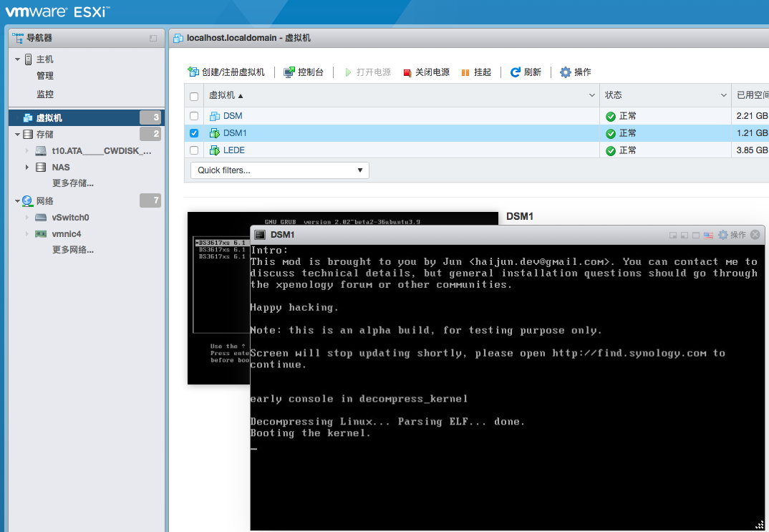Click the 1.21 GB used space cell
This screenshot has height=532, width=769.
[752, 133]
